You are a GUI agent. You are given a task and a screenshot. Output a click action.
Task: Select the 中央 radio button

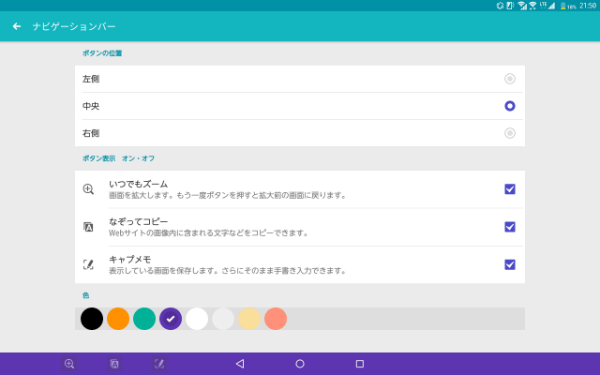click(x=509, y=106)
